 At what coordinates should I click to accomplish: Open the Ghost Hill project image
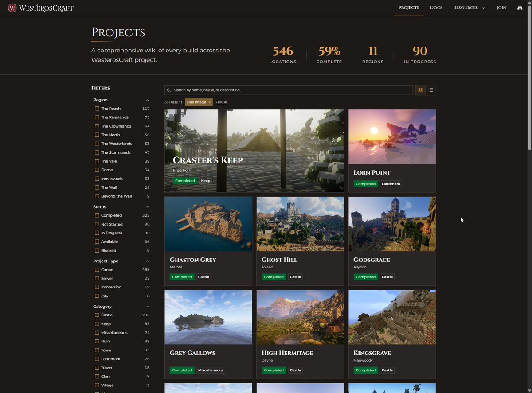tap(300, 224)
